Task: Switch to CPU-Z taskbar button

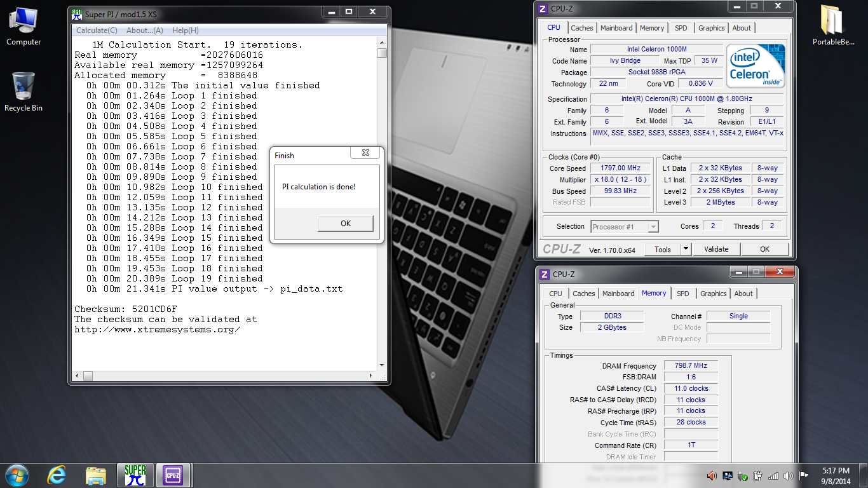Action: click(173, 475)
